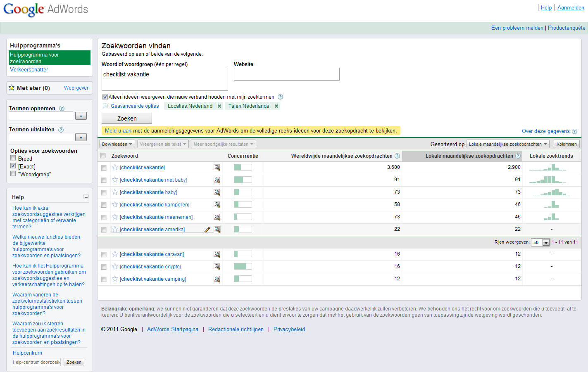This screenshot has width=588, height=372.
Task: Enable the "Woordgroep" match type checkbox
Action: (x=13, y=174)
